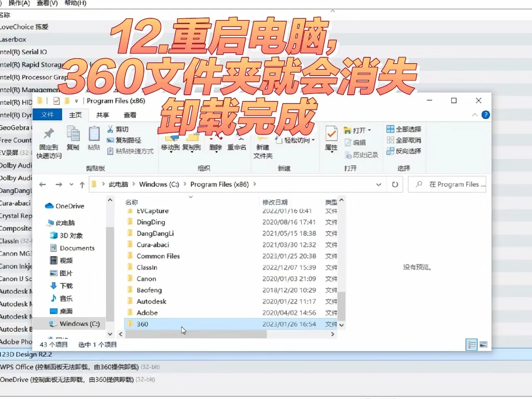Open the 文件 (File) menu
The width and height of the screenshot is (532, 399).
coord(47,115)
